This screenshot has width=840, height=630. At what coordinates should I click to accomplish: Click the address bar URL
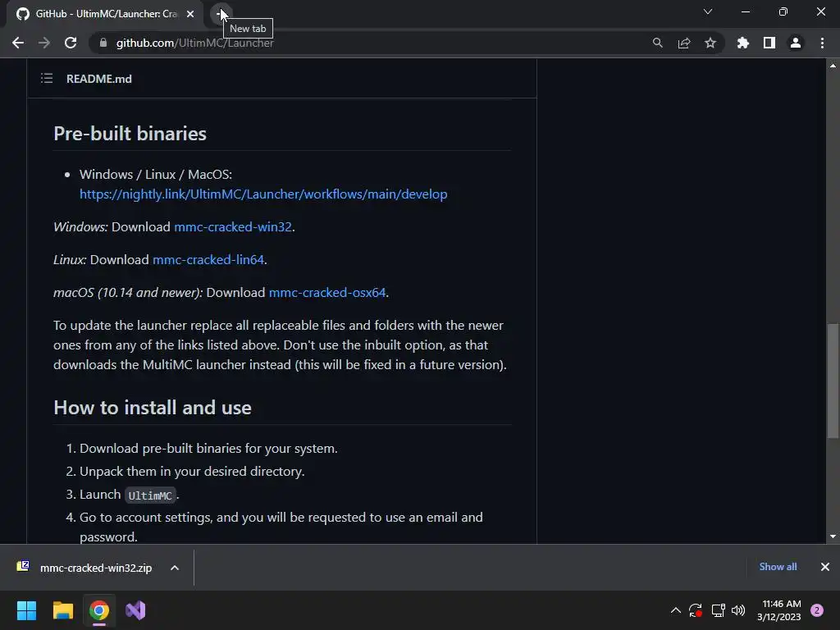(x=194, y=43)
